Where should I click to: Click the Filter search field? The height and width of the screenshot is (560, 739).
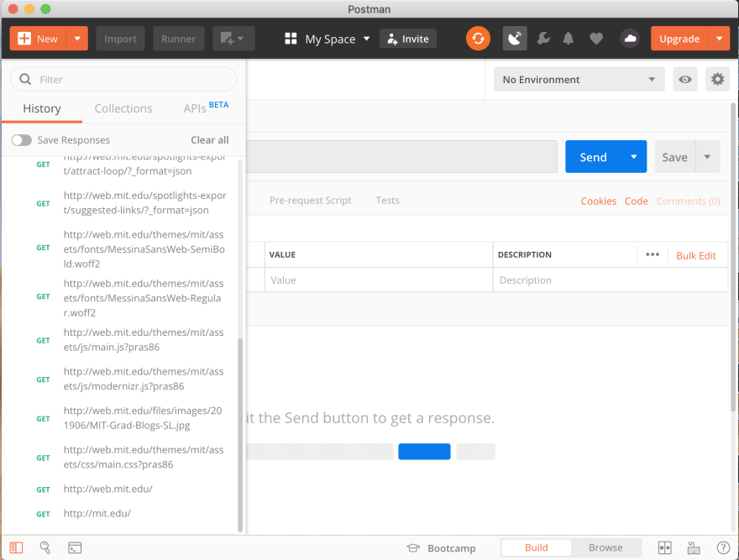point(123,79)
